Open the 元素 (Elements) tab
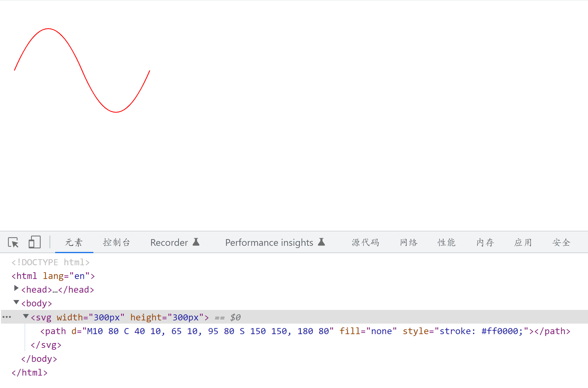The height and width of the screenshot is (388, 588). pyautogui.click(x=74, y=243)
